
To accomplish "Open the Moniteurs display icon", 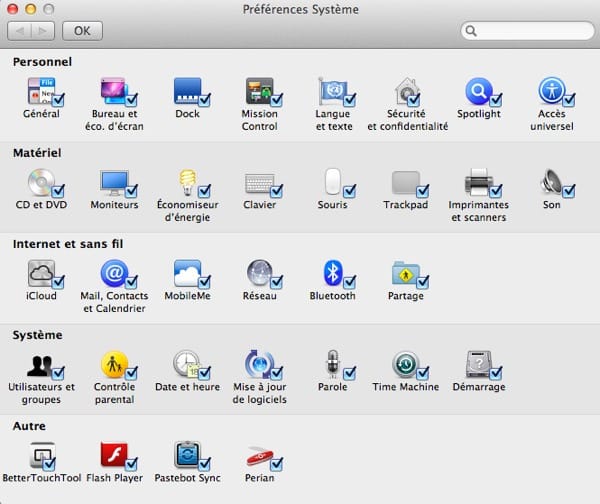I will point(114,182).
